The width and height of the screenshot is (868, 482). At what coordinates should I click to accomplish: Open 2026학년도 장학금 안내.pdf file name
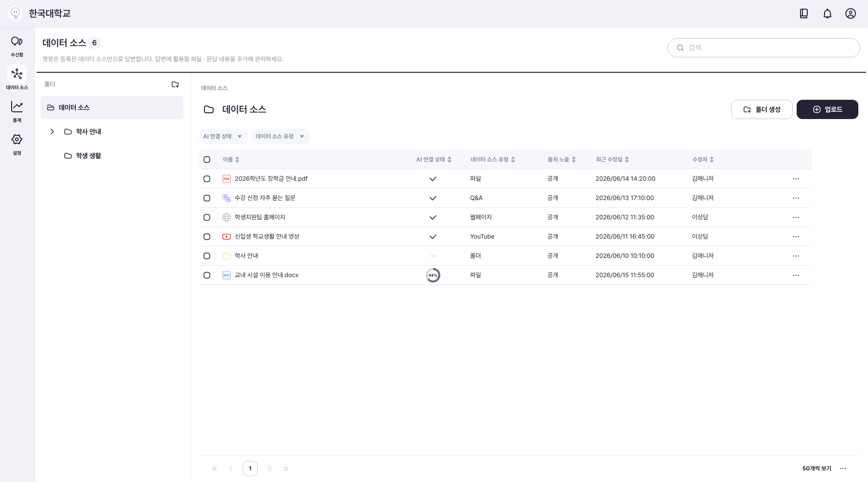271,179
